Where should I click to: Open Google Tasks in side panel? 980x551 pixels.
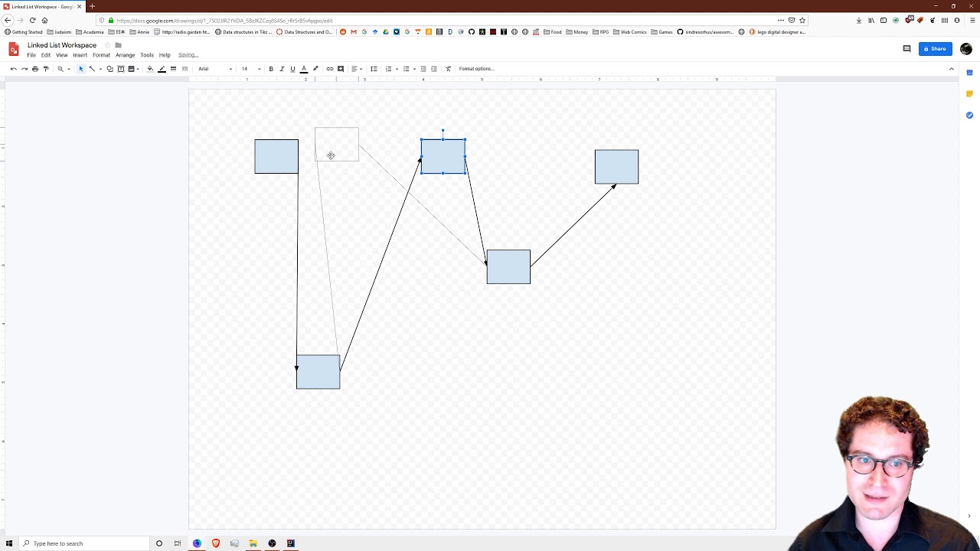(x=969, y=115)
